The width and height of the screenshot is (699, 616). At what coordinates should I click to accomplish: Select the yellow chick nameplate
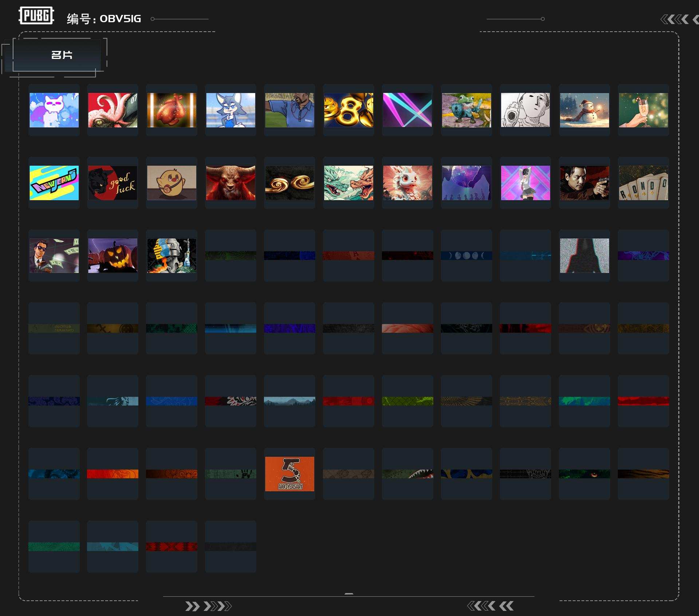tap(172, 183)
